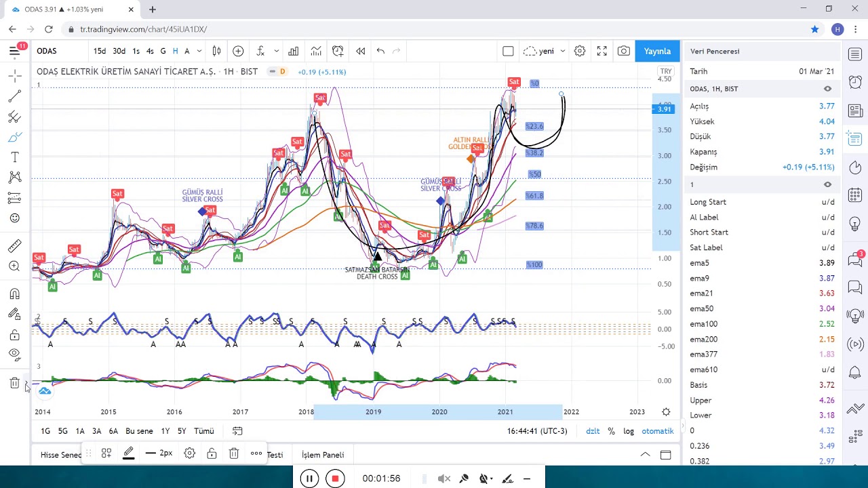868x488 pixels.
Task: Activate the zoom in tool
Action: (x=15, y=266)
